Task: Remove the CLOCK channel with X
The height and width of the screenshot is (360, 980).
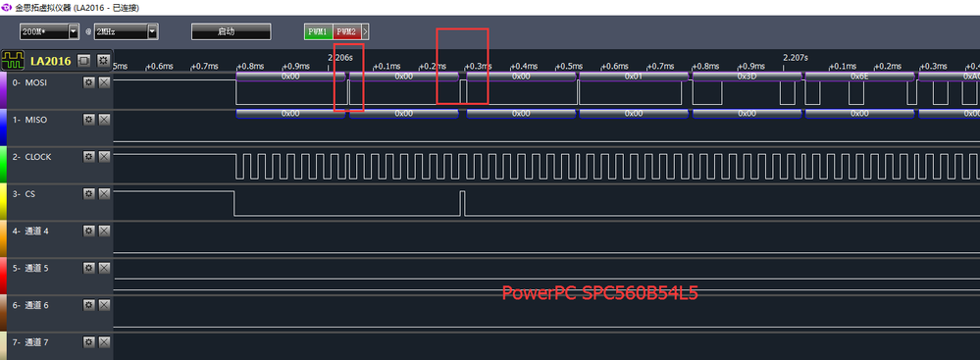Action: [x=104, y=157]
